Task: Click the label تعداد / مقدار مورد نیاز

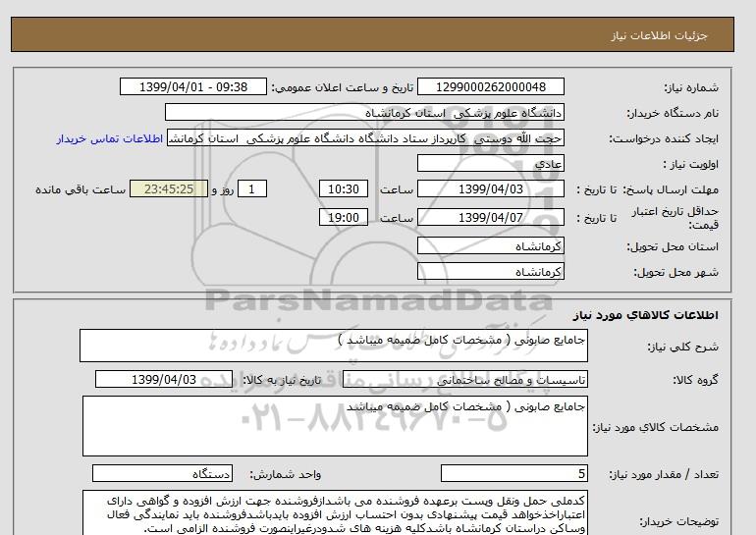Action: [664, 474]
